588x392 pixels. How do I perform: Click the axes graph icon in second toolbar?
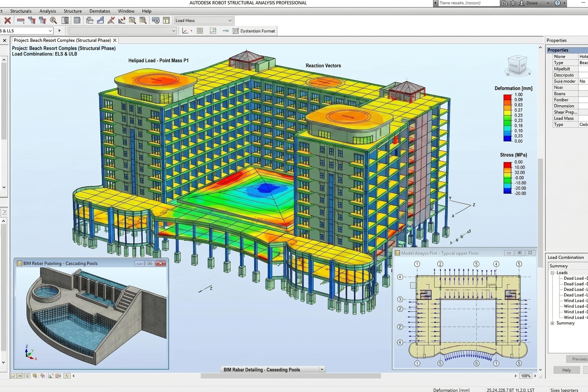(185, 31)
